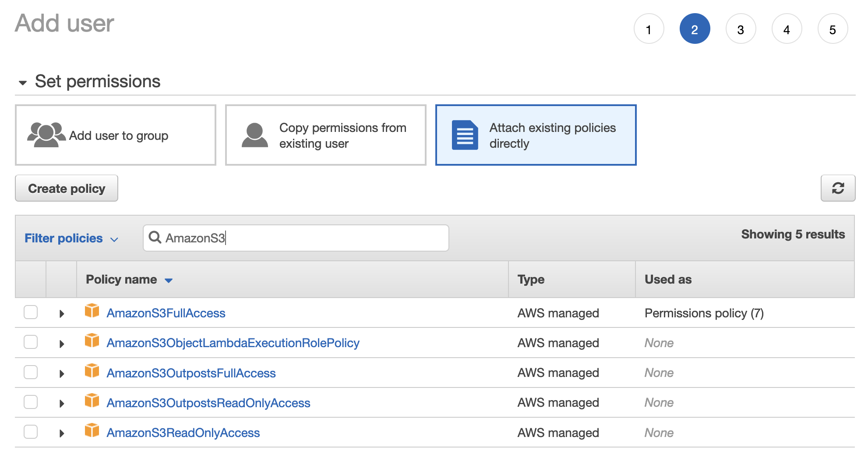The height and width of the screenshot is (476, 868).
Task: Go to wizard step 1
Action: point(649,29)
